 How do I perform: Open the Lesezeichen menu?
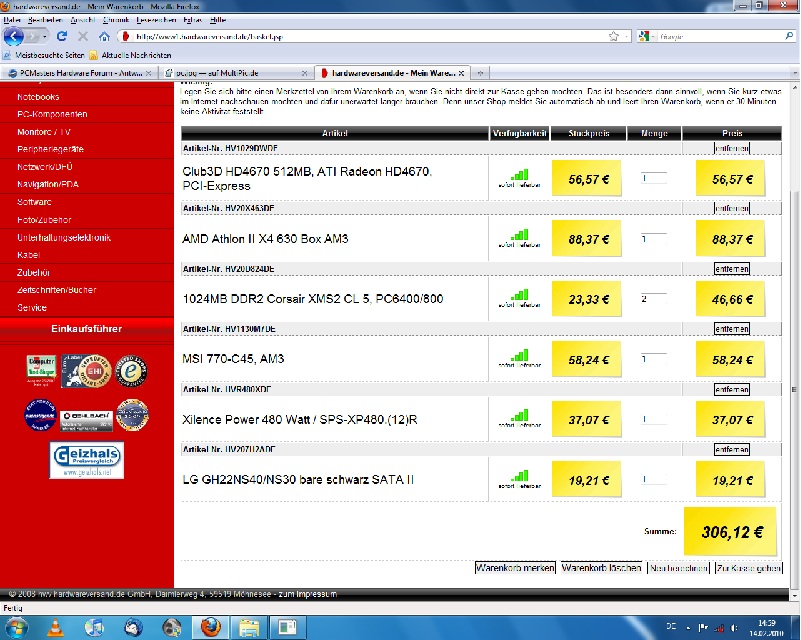click(x=156, y=20)
